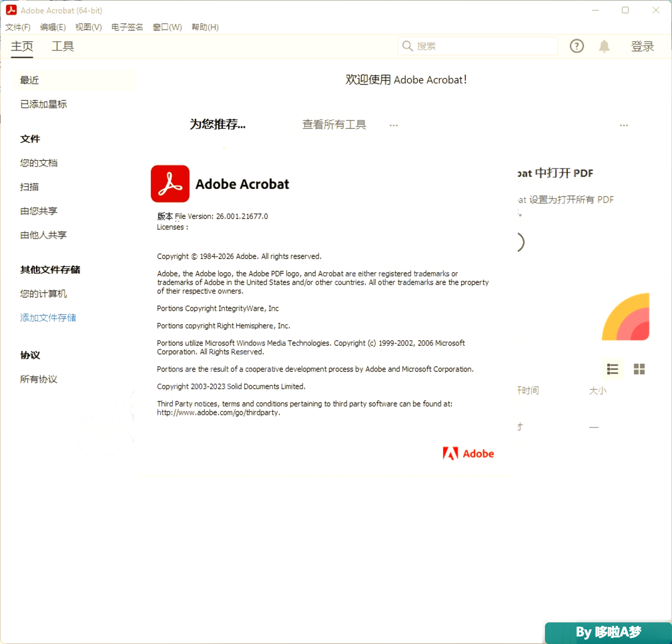
Task: Open 扫描 in the sidebar
Action: tap(29, 187)
